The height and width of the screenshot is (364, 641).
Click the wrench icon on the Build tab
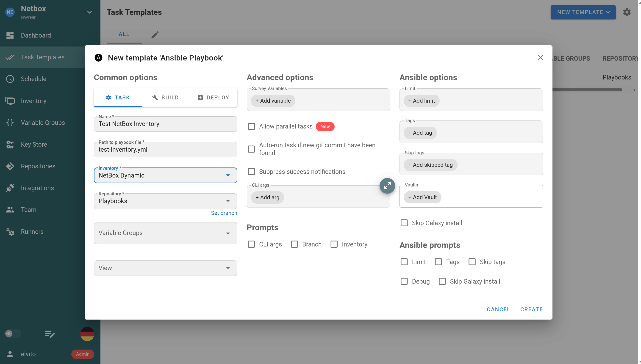155,98
